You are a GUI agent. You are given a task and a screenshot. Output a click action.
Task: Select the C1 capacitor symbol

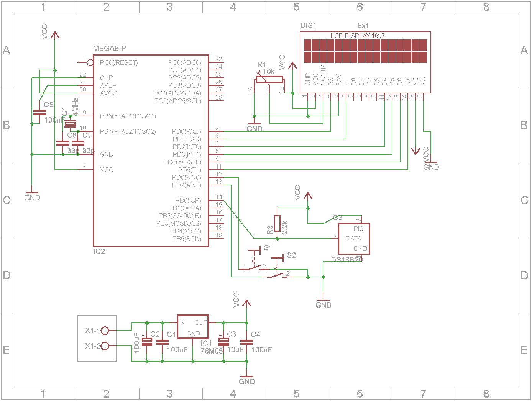click(162, 342)
